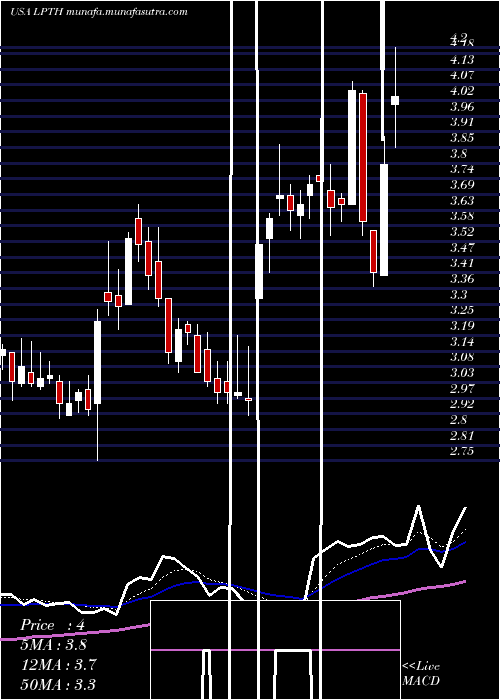Click the 3.25 price axis label
Viewport: 500px width, 700px height.
[x=462, y=310]
